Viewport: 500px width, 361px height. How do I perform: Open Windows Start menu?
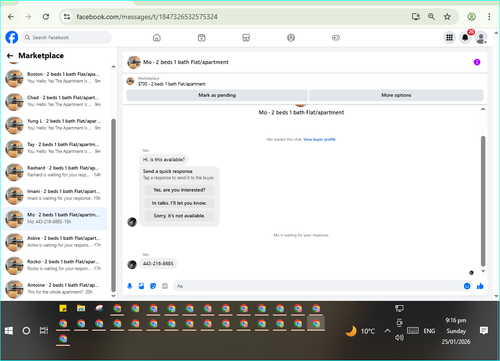(x=9, y=331)
